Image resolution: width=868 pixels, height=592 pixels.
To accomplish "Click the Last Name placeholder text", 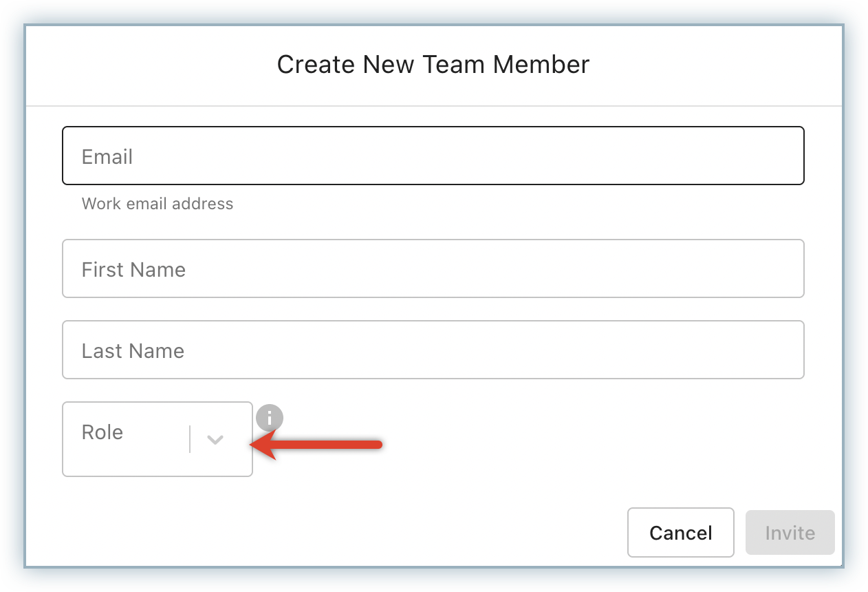I will (x=133, y=351).
